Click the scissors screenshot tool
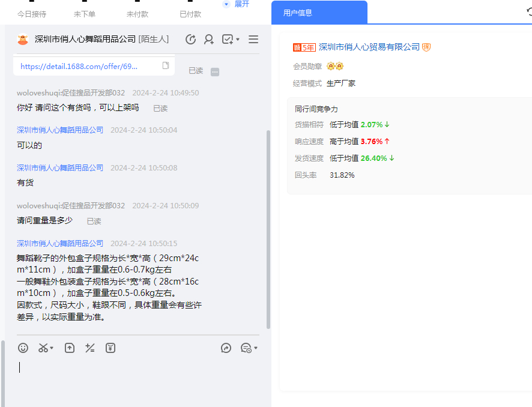 [x=43, y=348]
